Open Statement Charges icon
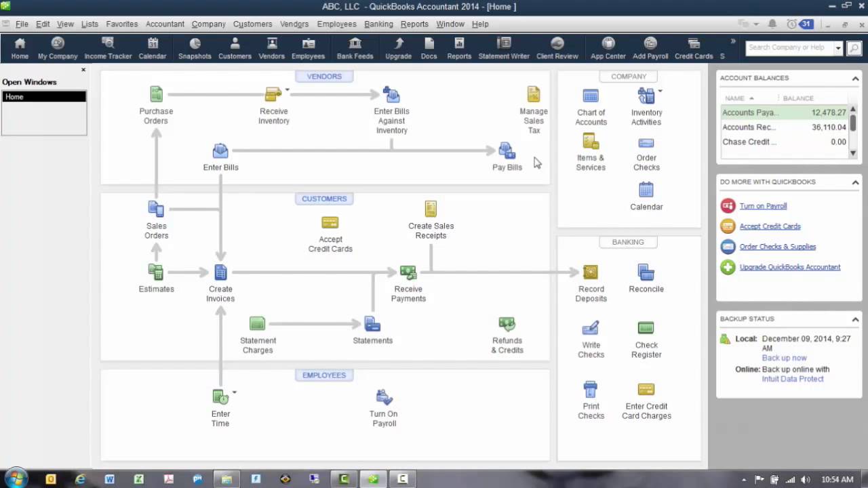Screen dimensions: 868x488 [258, 323]
